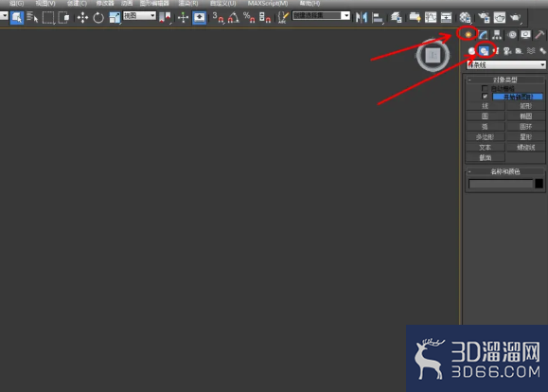Click the 椭圆 (Ellipse) button

525,116
